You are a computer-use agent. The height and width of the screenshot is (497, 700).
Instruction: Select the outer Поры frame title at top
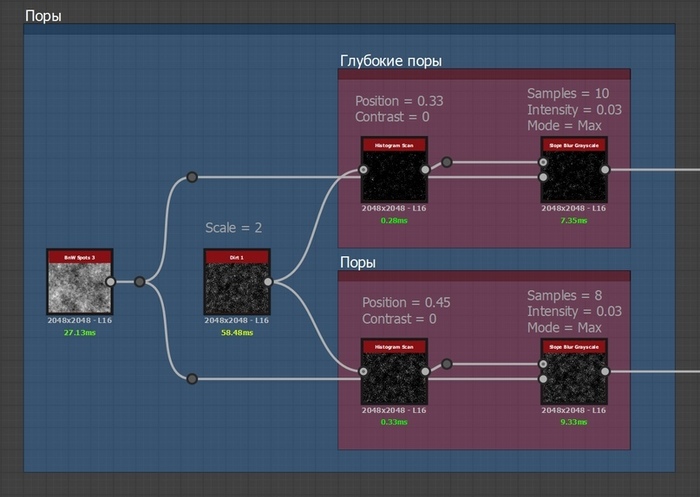point(43,16)
